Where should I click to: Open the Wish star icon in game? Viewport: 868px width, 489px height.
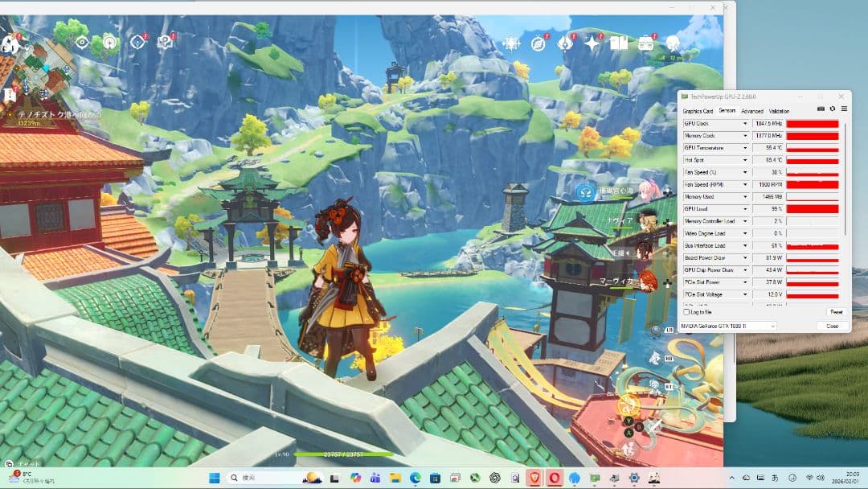coord(592,43)
